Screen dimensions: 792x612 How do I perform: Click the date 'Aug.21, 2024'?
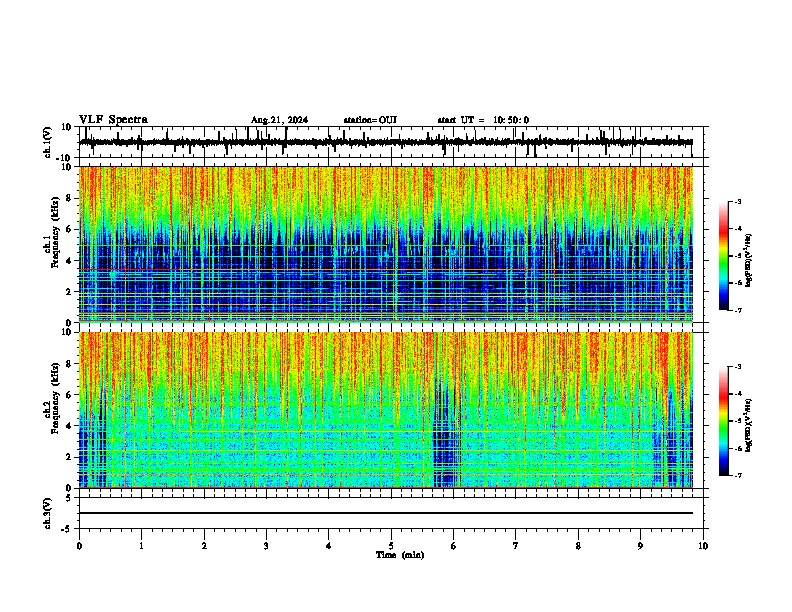coord(279,120)
